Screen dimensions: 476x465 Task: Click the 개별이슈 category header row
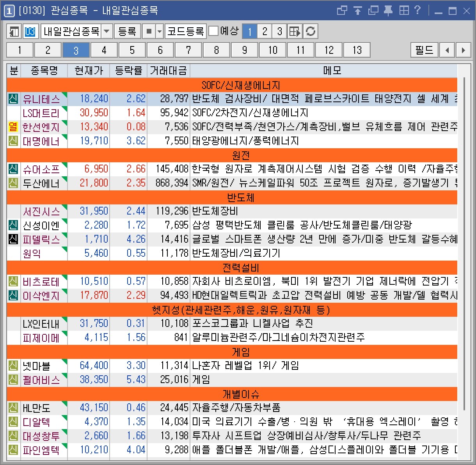pos(232,394)
